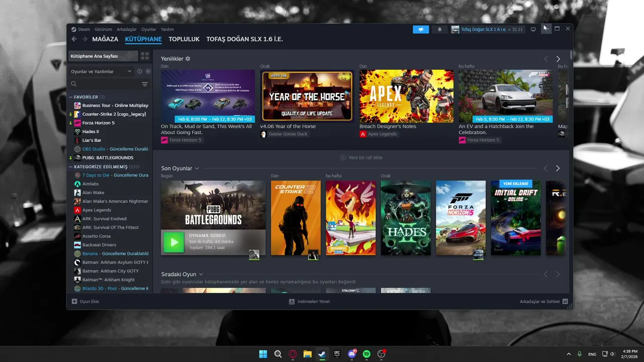Open Discord from the taskbar
The image size is (644, 362).
(x=352, y=354)
